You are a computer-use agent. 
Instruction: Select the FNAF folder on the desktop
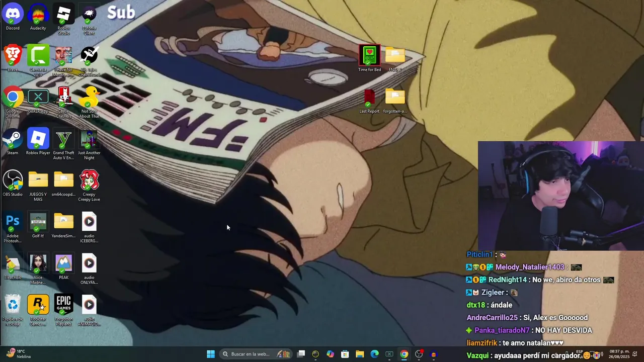click(x=395, y=58)
